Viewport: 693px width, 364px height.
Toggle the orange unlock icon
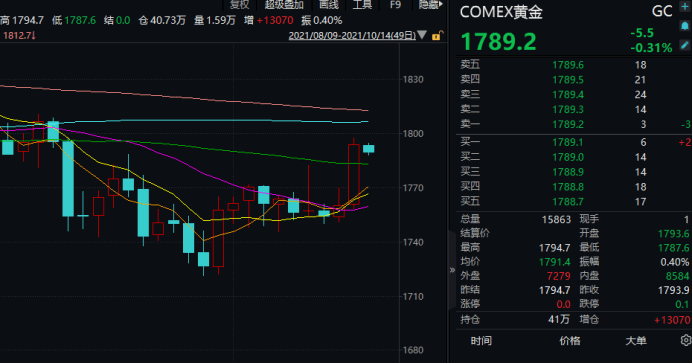(x=437, y=35)
